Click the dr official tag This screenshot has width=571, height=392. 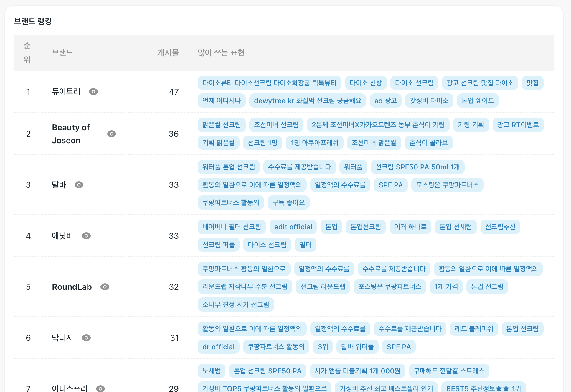[219, 347]
